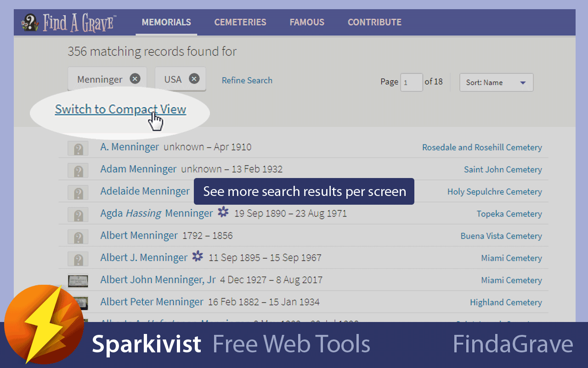Open placeholder thumbnail for Adam Menninger

pos(78,171)
